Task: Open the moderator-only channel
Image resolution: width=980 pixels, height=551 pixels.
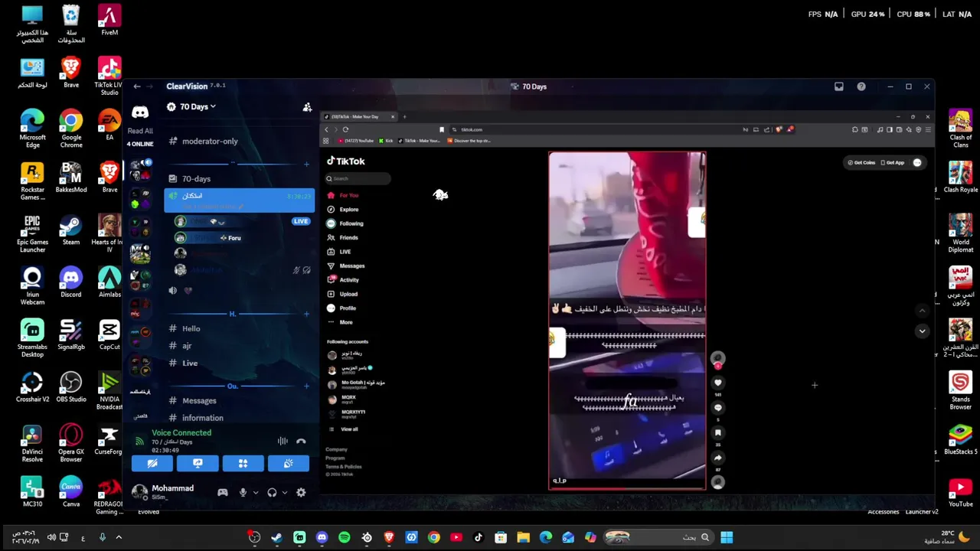Action: click(209, 141)
